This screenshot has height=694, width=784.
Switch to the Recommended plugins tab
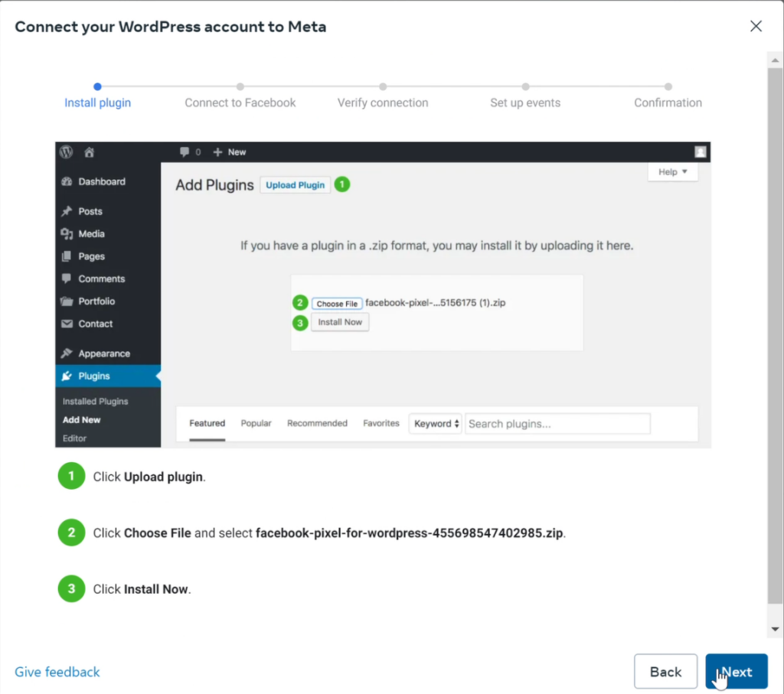click(317, 423)
